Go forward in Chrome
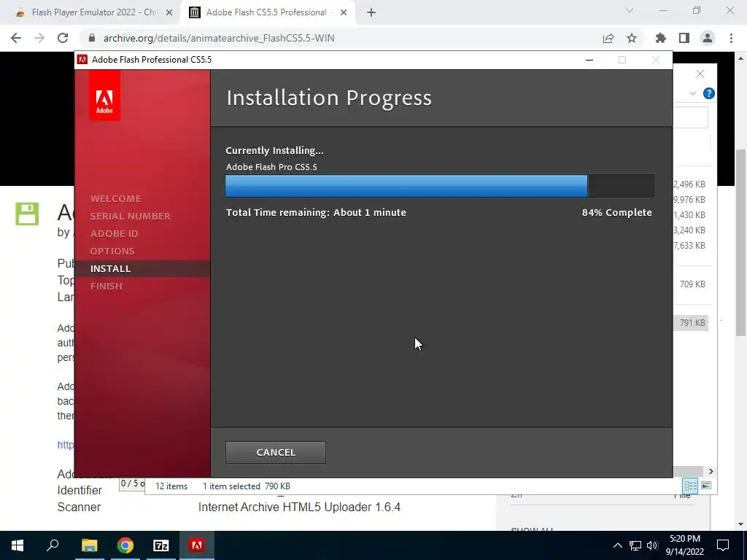Viewport: 747px width, 560px height. [39, 38]
